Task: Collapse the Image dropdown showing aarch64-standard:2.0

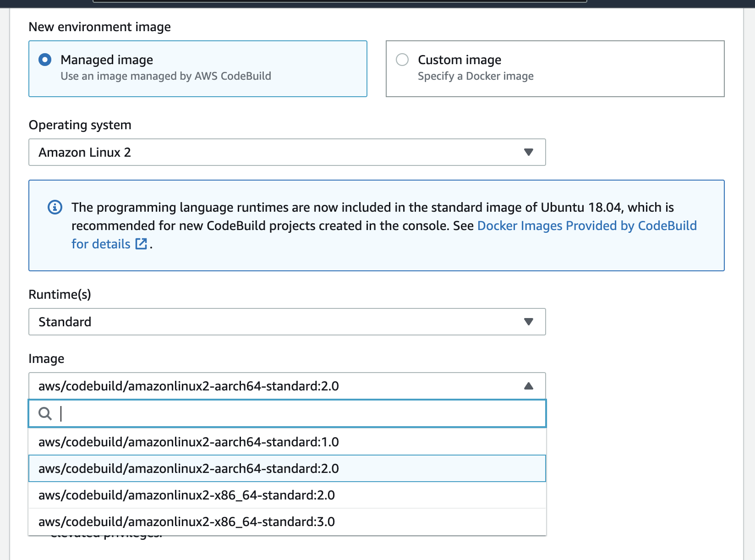Action: click(x=287, y=386)
